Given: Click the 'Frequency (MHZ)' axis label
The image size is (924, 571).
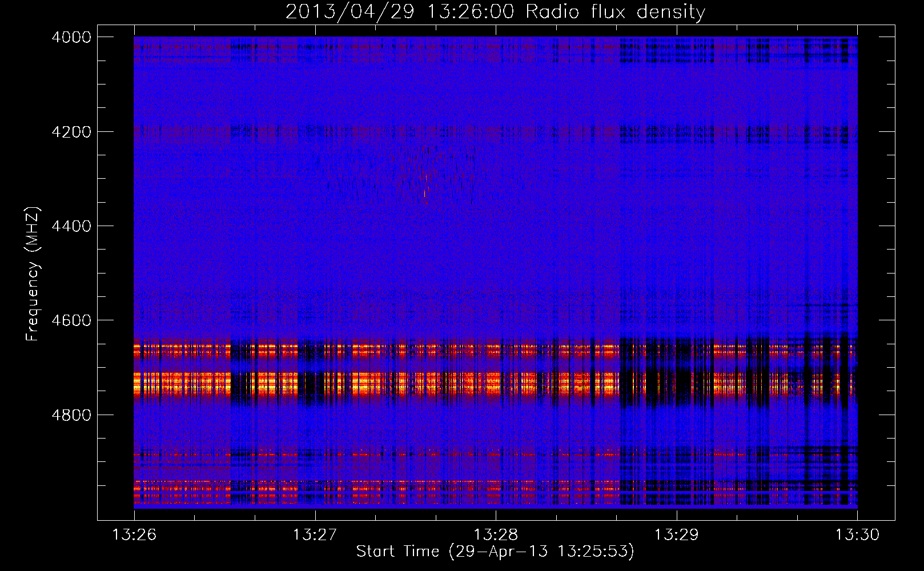Looking at the screenshot, I should point(33,274).
